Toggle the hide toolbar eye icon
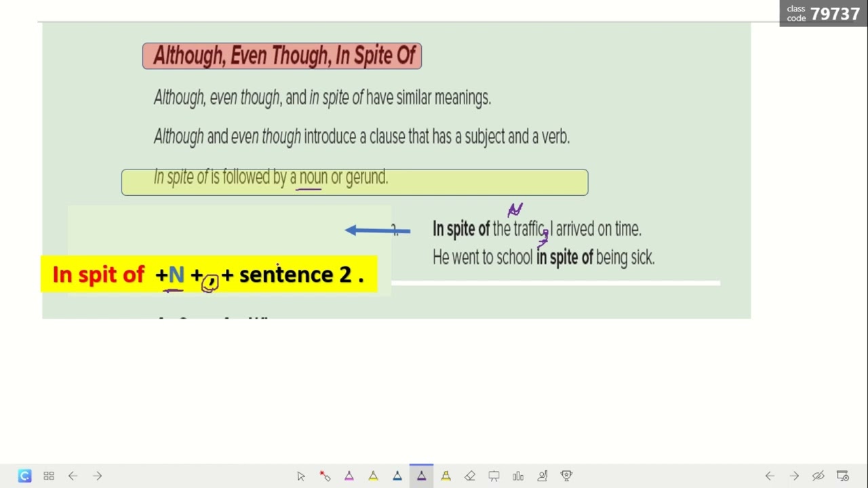Screen dimensions: 868x488 [x=818, y=476]
